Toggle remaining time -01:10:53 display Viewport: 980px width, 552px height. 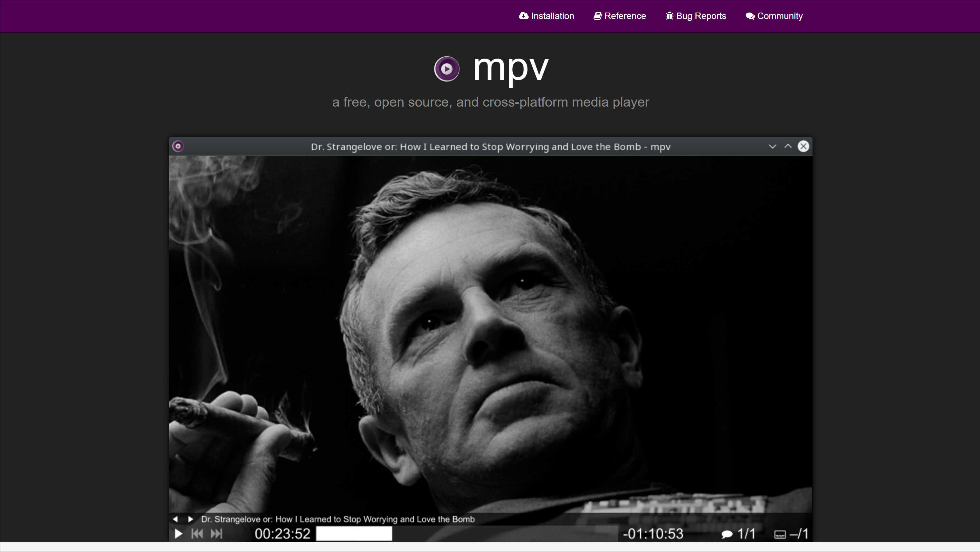point(653,534)
